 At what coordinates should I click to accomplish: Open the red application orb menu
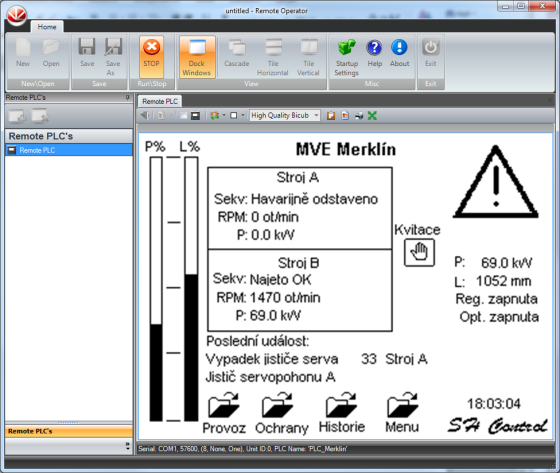click(16, 16)
